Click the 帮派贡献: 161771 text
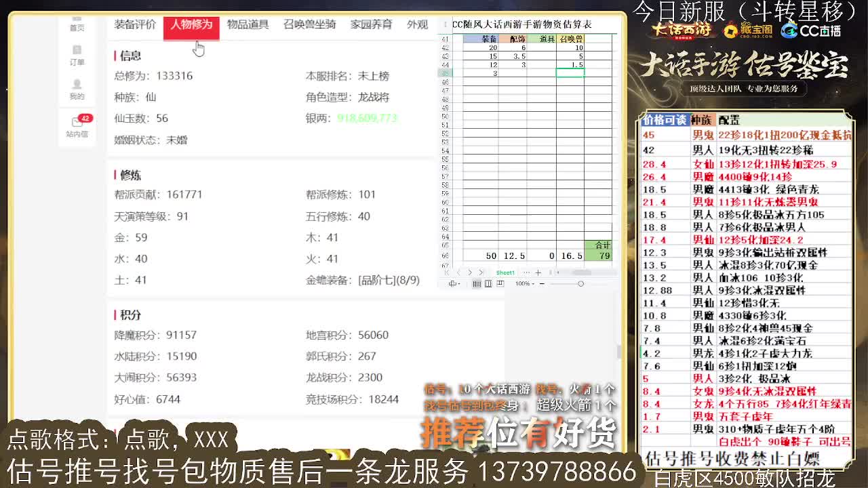Viewport: 868px width, 488px height. 158,195
